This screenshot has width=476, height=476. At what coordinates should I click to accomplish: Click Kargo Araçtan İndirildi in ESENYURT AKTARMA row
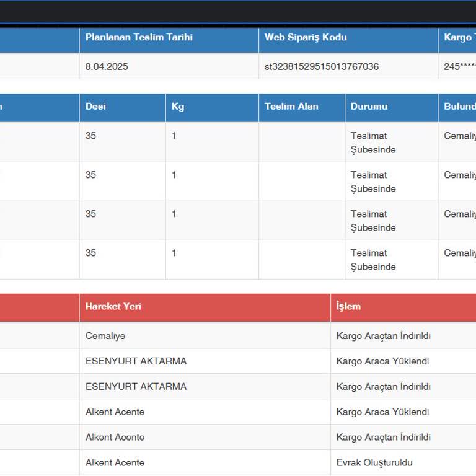[x=383, y=386]
